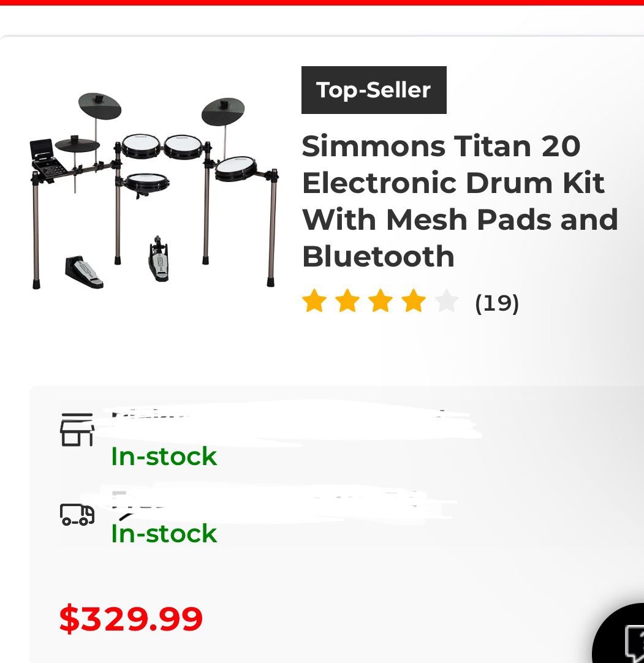Click the empty gray fifth star
The width and height of the screenshot is (644, 663).
tap(447, 301)
